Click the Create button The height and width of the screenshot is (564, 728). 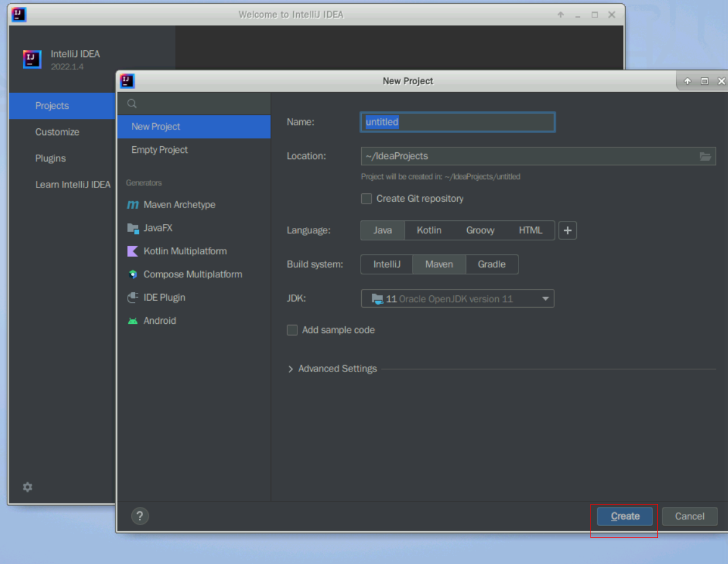(x=625, y=516)
